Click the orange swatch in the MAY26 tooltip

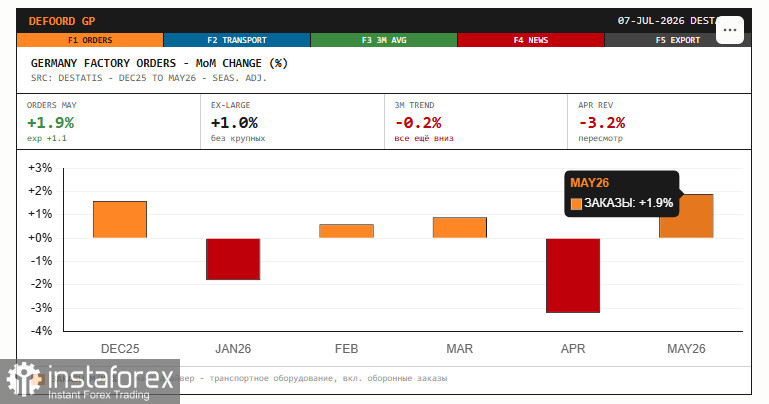click(x=576, y=203)
